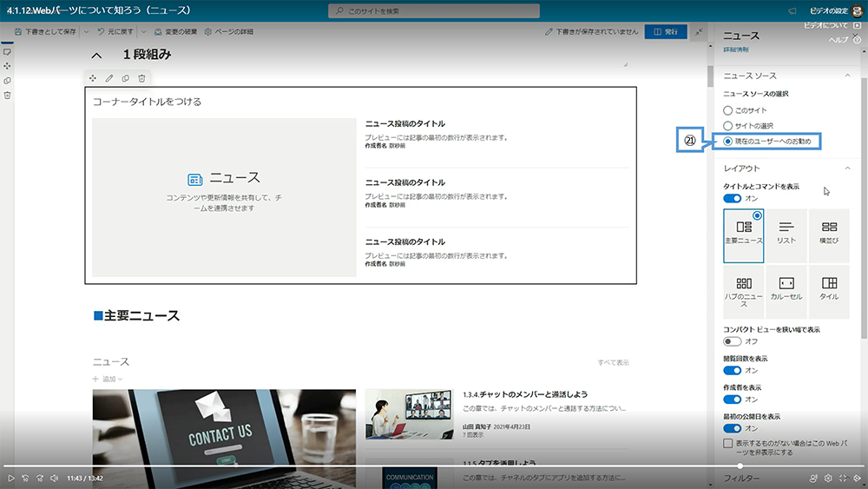Viewport: 868px width, 489px height.
Task: Click the コーナータイトルをつける title field
Action: [148, 102]
